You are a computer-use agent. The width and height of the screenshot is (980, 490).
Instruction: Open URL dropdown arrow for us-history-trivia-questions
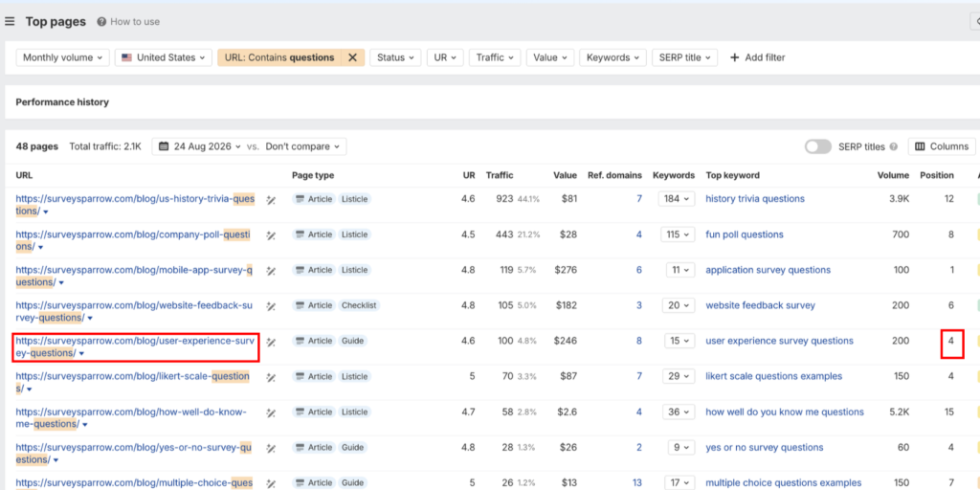pos(47,212)
